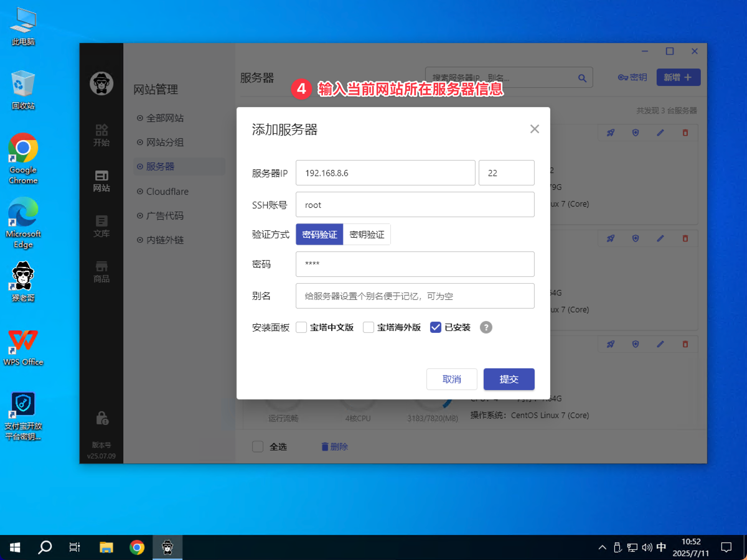Open 支付宝开放平台密钥 desktop shortcut
The image size is (747, 560).
coord(23,416)
